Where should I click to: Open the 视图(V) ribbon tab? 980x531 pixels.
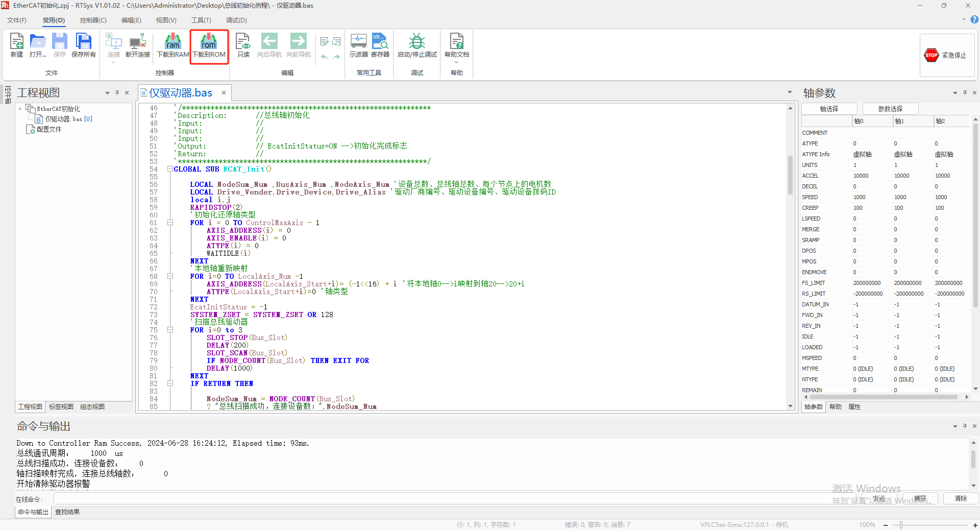tap(166, 20)
